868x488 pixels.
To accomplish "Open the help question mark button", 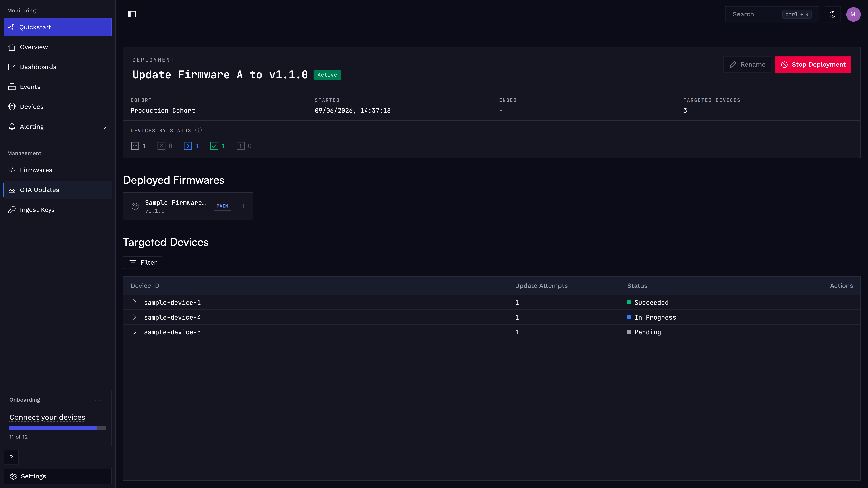I will pyautogui.click(x=11, y=457).
